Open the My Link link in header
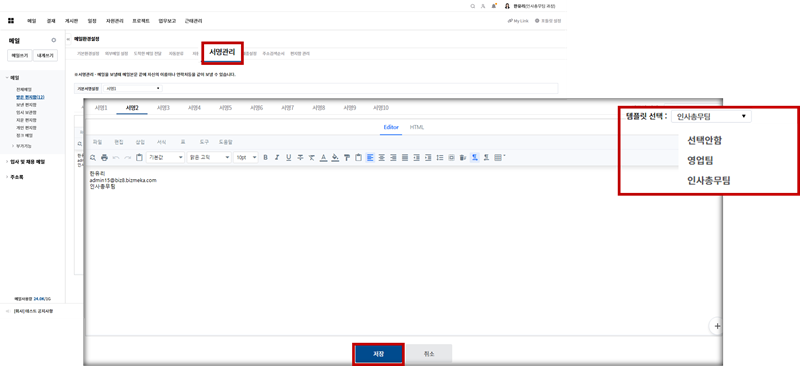The height and width of the screenshot is (366, 800). point(518,21)
